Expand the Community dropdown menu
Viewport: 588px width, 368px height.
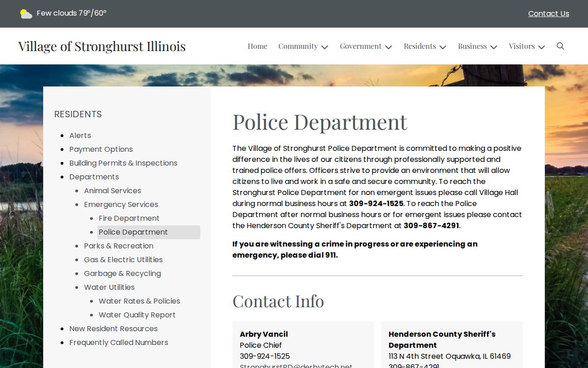[x=303, y=46]
